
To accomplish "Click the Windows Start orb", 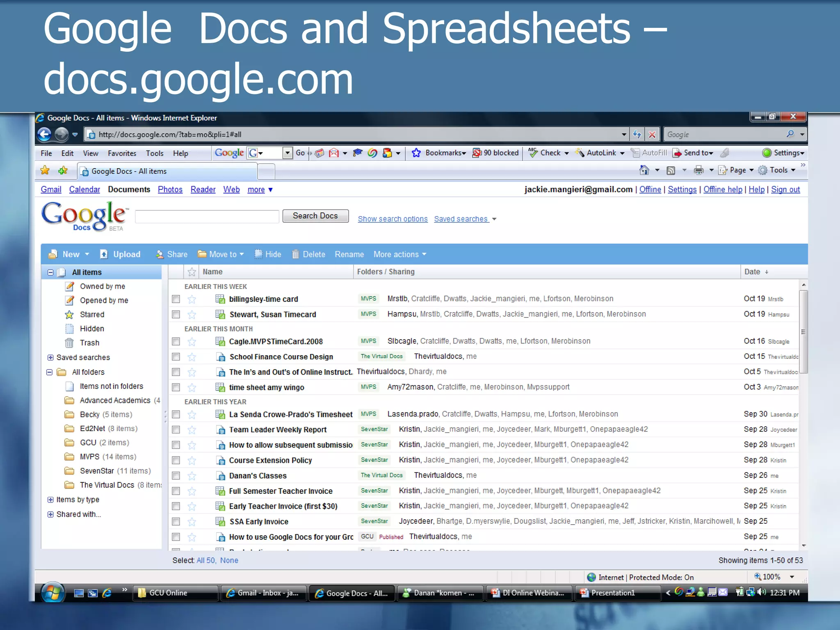I will pos(52,593).
